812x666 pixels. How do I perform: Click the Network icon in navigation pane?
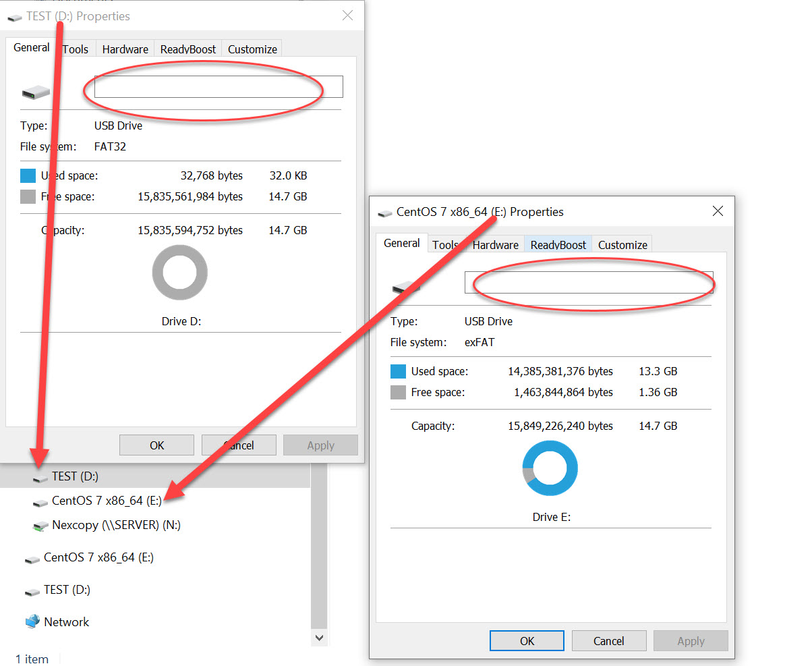coord(32,621)
